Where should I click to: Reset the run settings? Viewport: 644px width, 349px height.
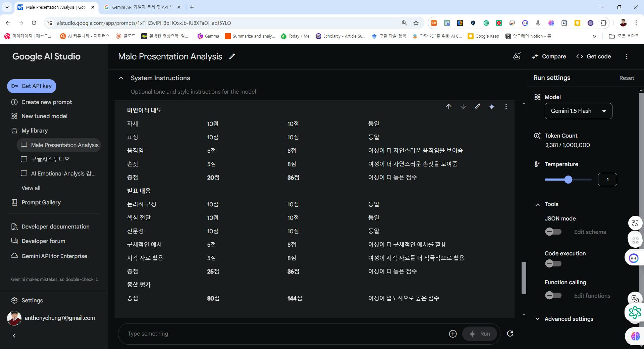pos(627,78)
